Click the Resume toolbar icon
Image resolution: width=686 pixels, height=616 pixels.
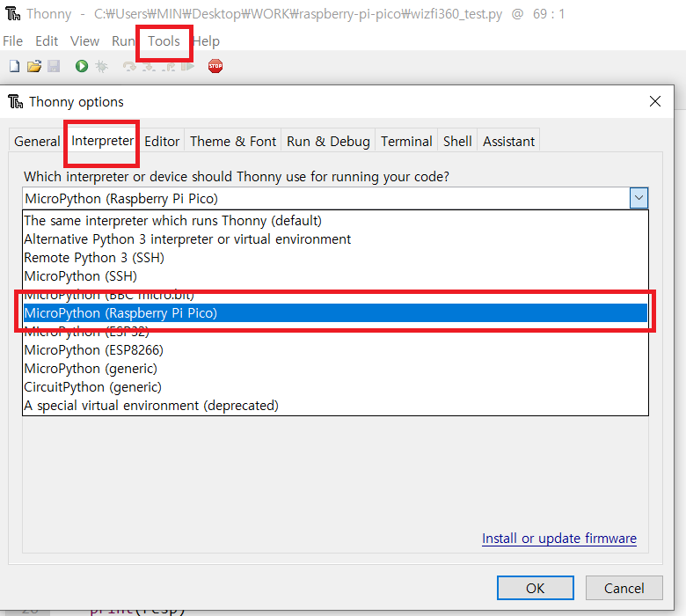click(187, 67)
